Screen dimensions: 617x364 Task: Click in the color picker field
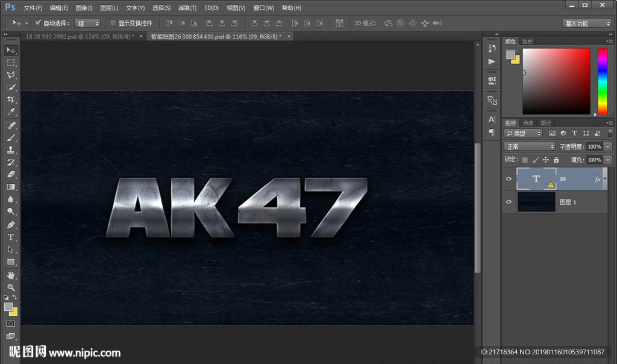tap(556, 81)
